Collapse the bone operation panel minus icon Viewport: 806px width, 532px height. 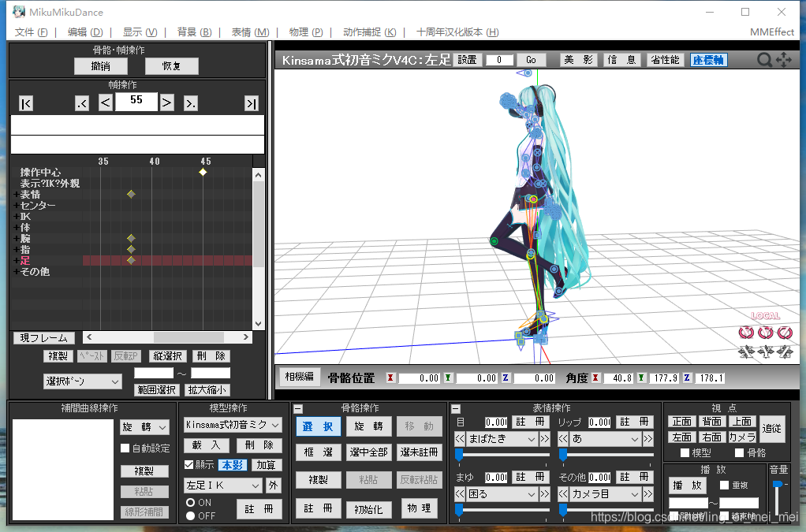click(298, 409)
